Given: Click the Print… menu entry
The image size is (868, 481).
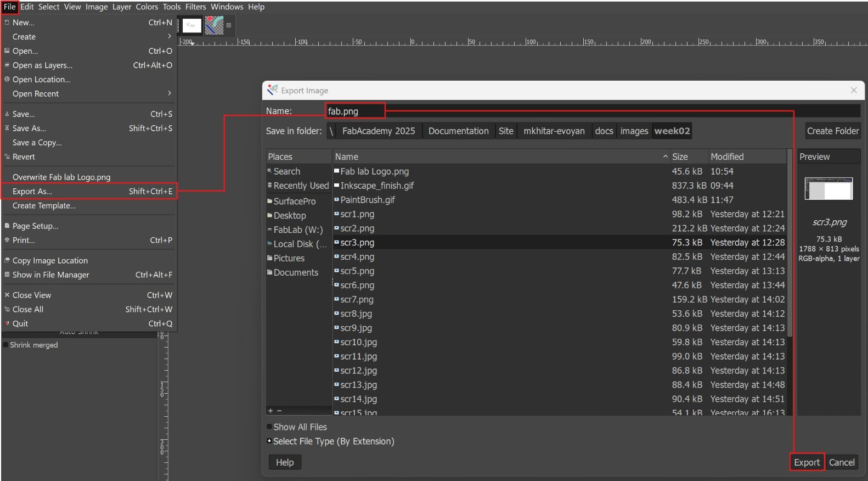Looking at the screenshot, I should [89, 240].
